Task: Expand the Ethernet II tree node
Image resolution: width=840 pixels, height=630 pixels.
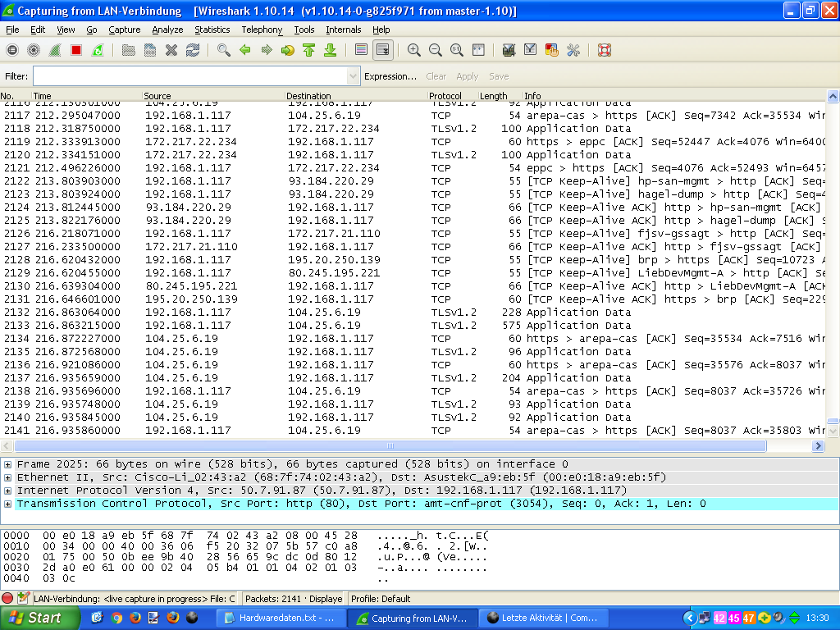Action: click(7, 477)
